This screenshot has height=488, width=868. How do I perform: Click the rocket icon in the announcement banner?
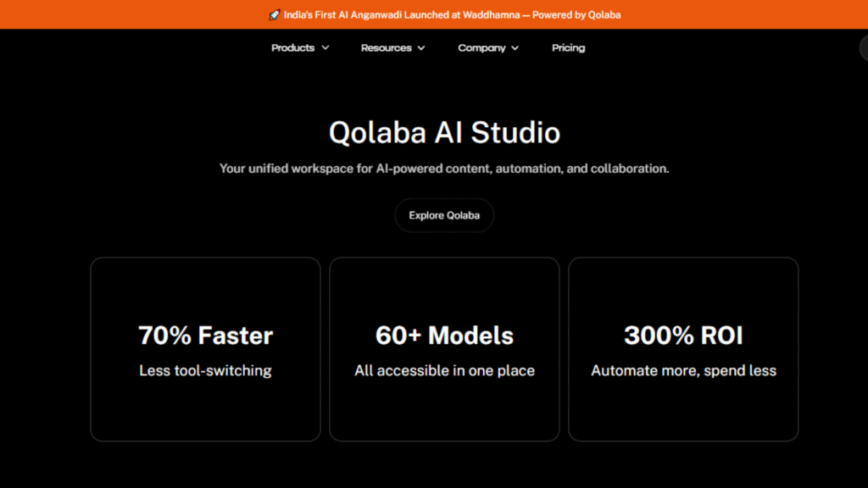(x=274, y=15)
